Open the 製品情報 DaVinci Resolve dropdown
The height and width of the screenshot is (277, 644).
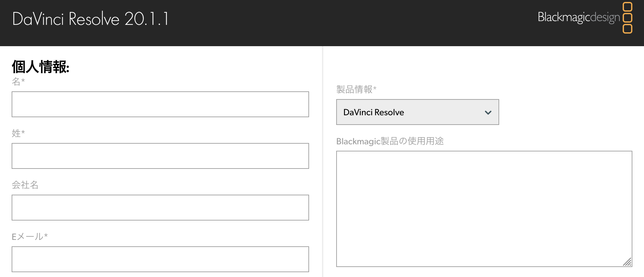tap(417, 112)
